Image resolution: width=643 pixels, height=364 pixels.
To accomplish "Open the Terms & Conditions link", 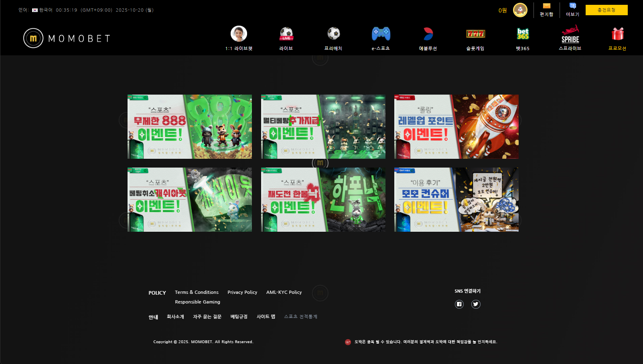I will click(x=197, y=292).
